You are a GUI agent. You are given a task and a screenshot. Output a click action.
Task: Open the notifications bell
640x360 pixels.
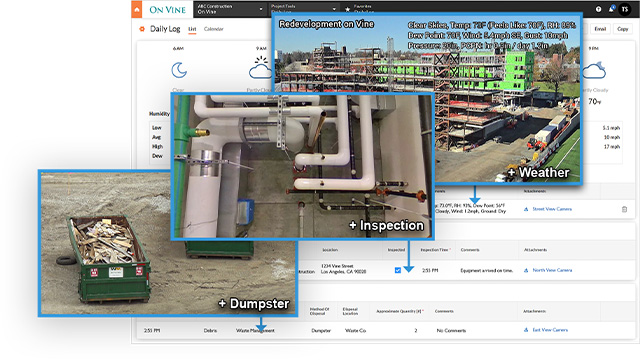(611, 9)
